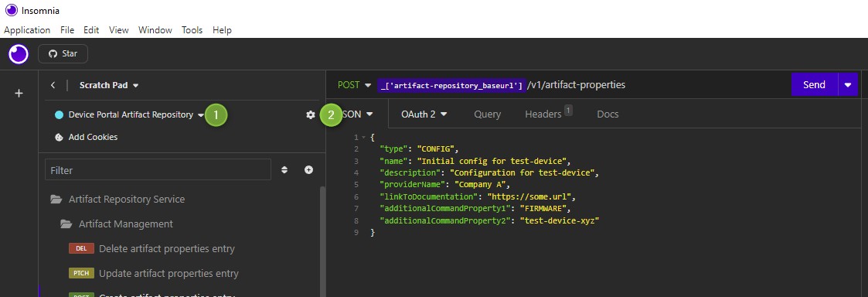This screenshot has width=868, height=297.
Task: Open the Scratch Pad dropdown
Action: tap(109, 85)
